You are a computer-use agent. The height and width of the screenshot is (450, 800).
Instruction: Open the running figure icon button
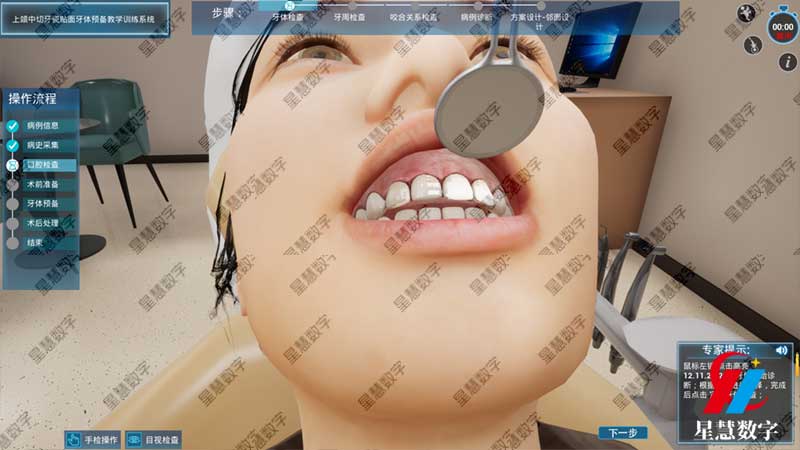[x=746, y=13]
